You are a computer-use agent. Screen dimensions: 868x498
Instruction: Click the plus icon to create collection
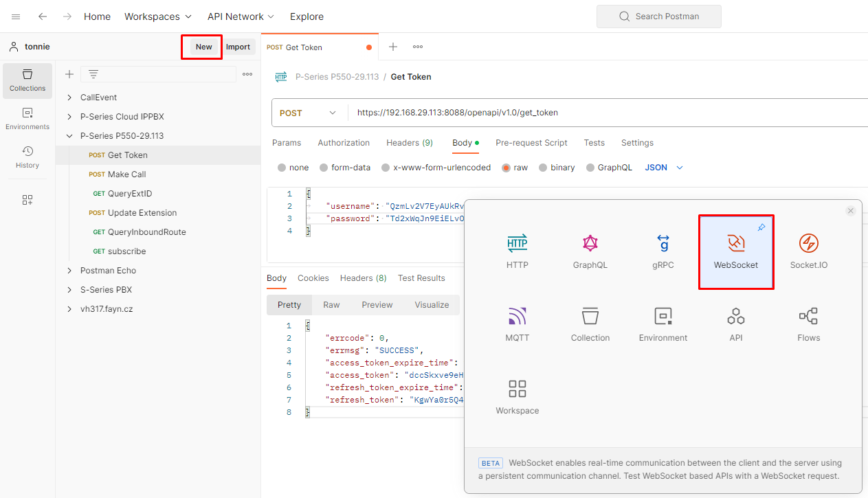69,74
